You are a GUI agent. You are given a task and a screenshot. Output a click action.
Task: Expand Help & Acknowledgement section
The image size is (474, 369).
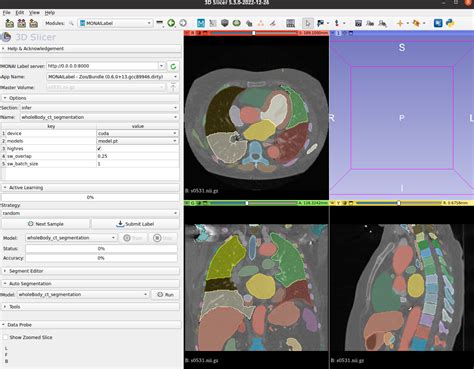[x=91, y=49]
